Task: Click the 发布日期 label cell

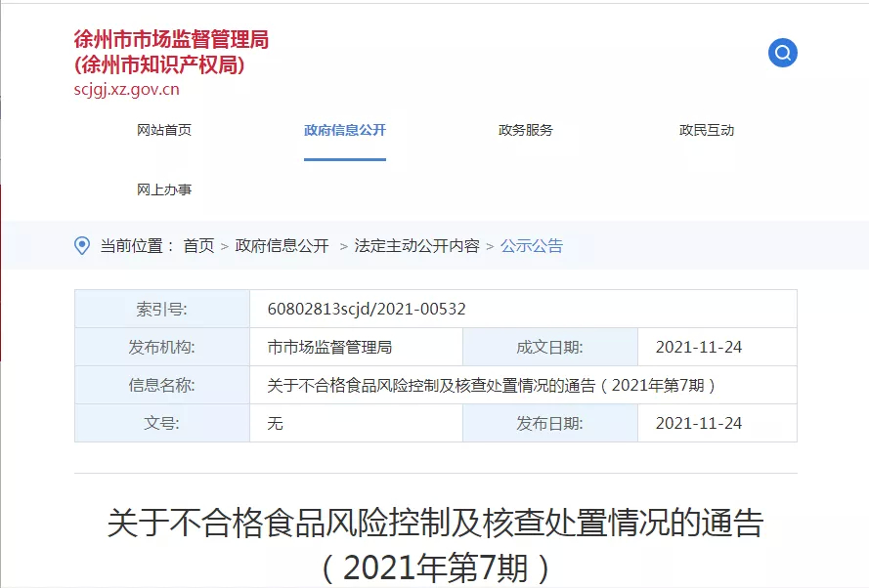Action: [x=549, y=424]
